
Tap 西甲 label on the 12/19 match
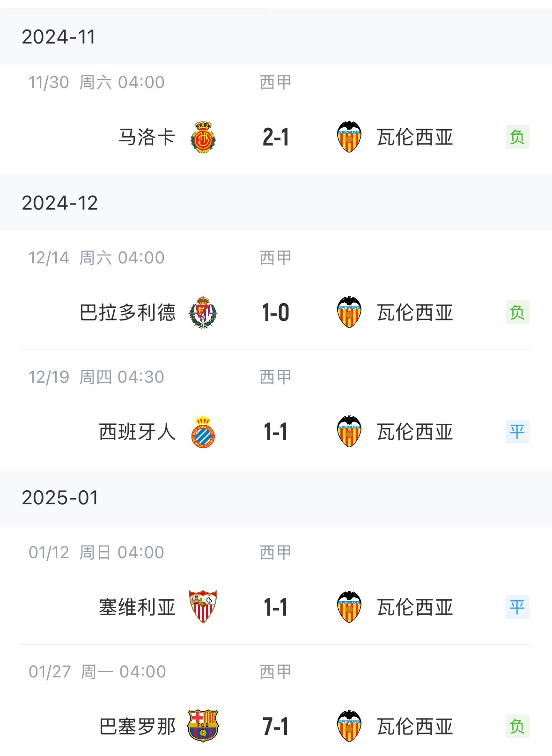(x=275, y=377)
